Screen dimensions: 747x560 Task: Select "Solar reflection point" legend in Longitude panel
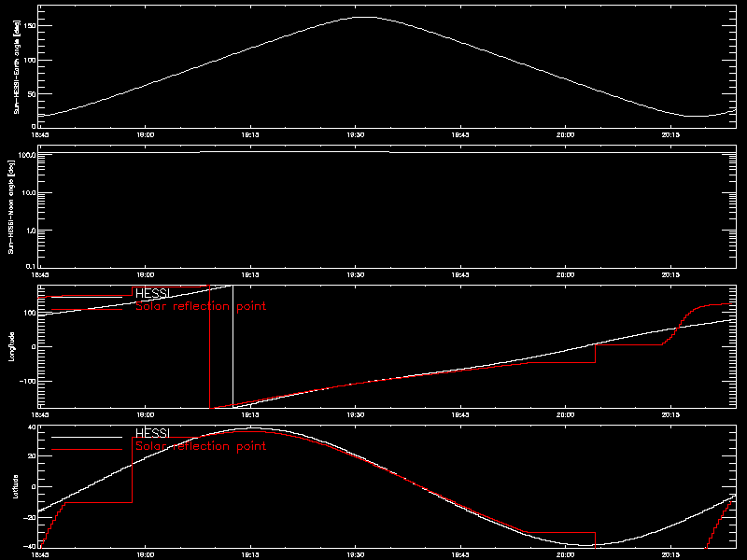click(201, 306)
